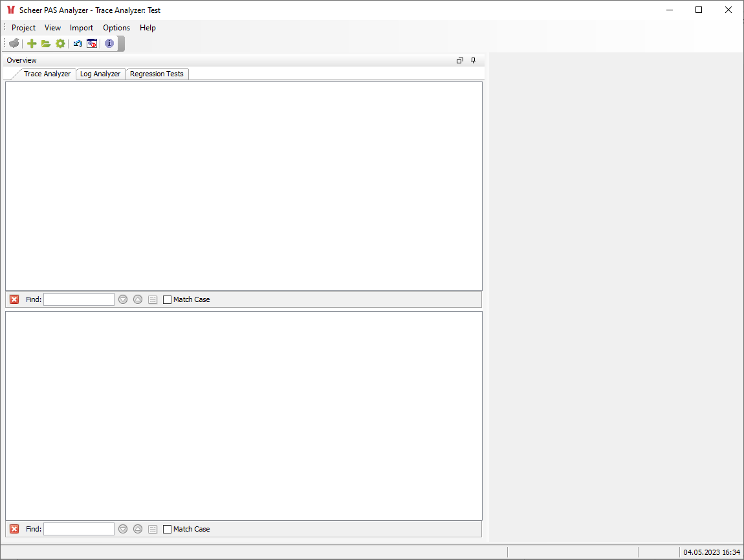Pin the Overview panel
Image resolution: width=744 pixels, height=560 pixels.
pyautogui.click(x=473, y=60)
